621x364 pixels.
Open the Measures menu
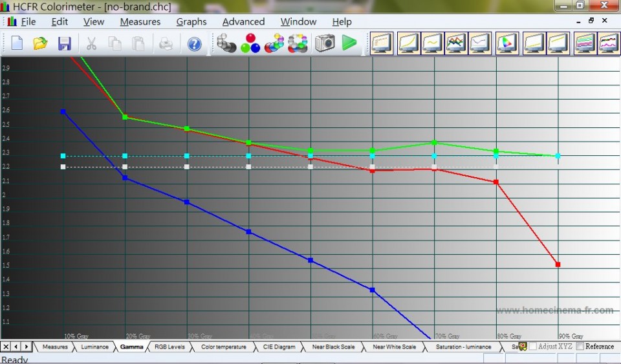pyautogui.click(x=140, y=22)
